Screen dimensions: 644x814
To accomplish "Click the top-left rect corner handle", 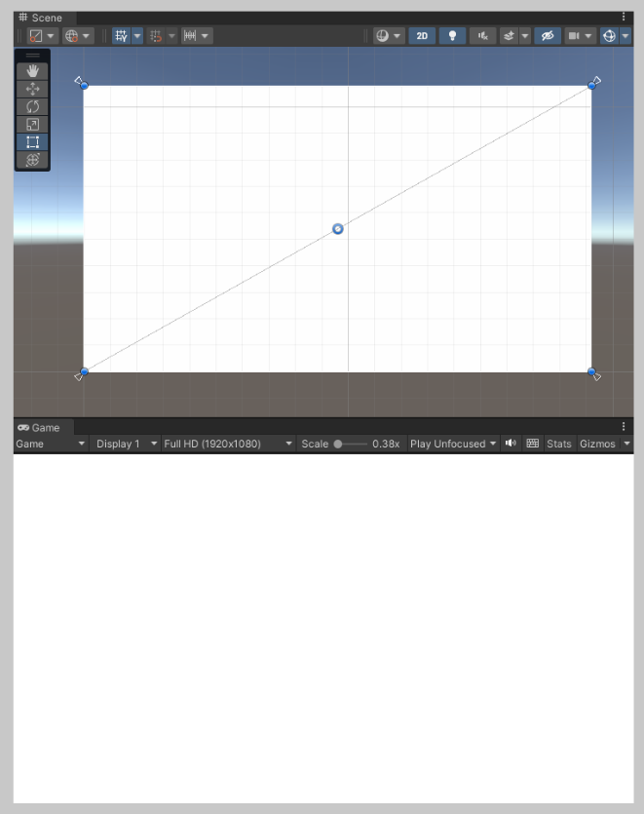I will 84,86.
